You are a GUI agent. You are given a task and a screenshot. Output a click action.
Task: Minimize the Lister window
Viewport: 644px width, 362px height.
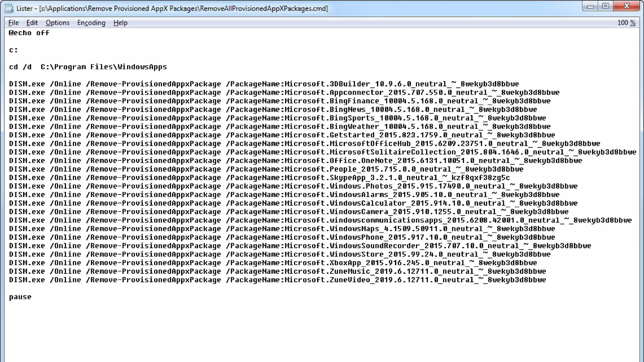coord(590,6)
